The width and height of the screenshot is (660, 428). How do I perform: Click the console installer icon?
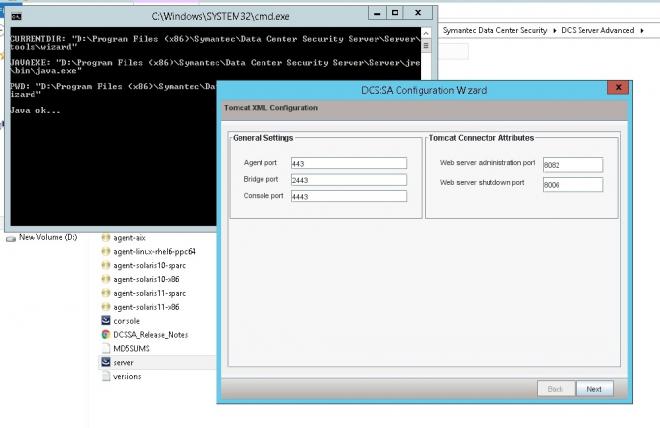click(106, 321)
